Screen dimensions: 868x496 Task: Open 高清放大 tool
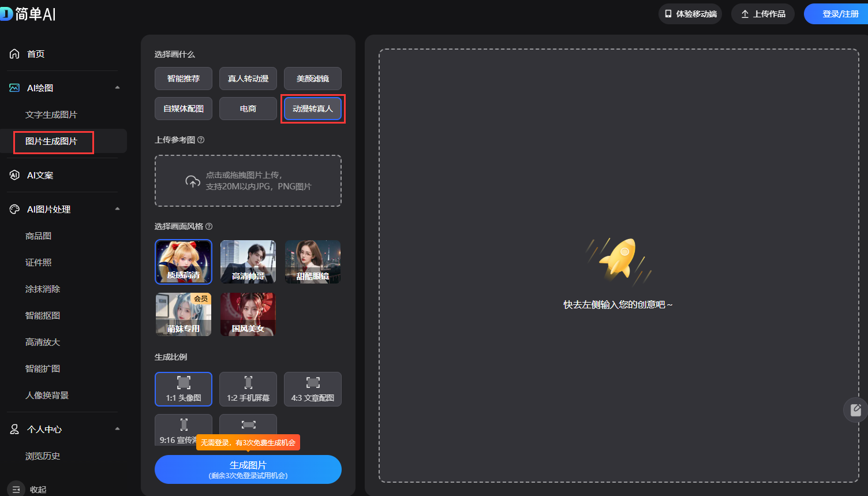pos(43,342)
